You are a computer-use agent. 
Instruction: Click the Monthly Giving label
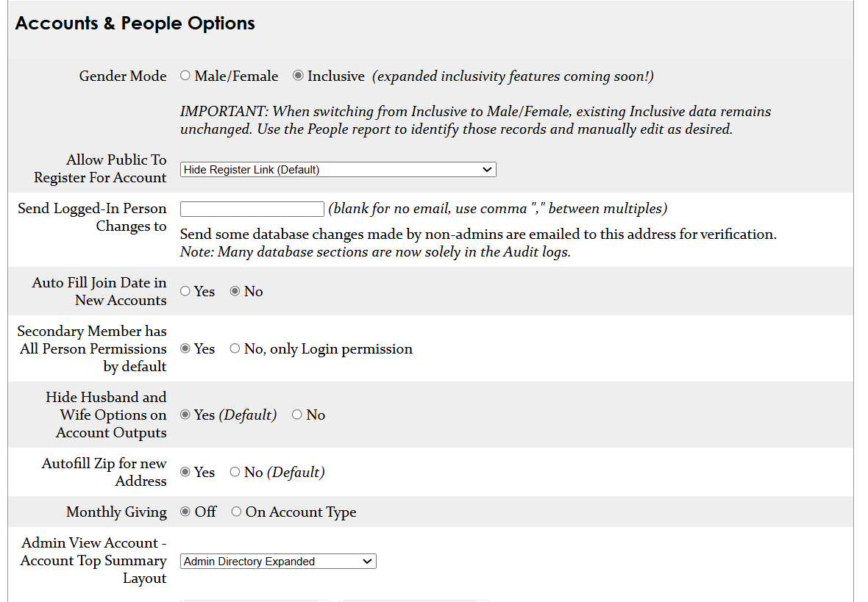(x=116, y=512)
